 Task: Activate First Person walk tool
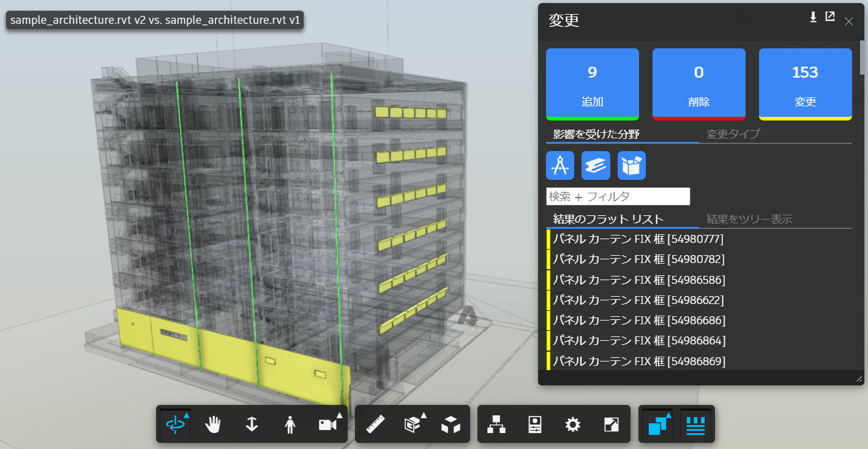coord(290,424)
